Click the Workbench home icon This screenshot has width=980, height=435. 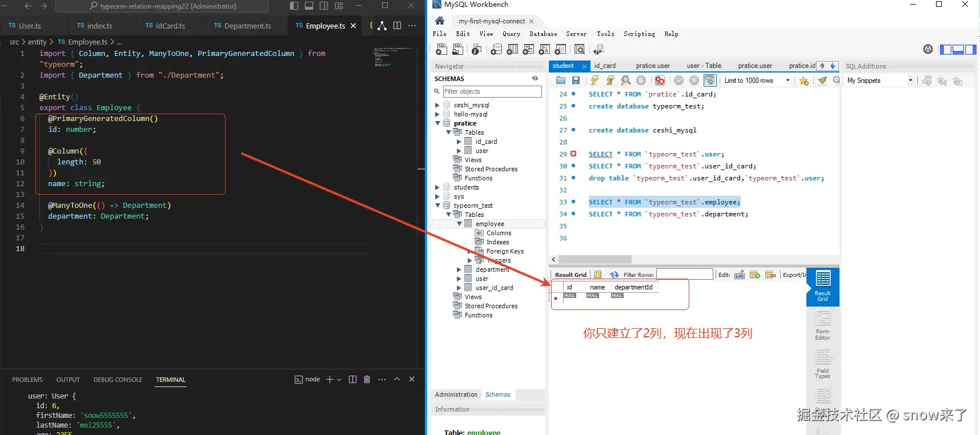pos(440,21)
